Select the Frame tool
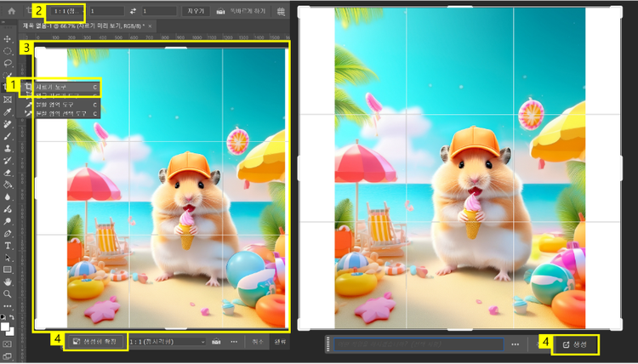 click(8, 100)
